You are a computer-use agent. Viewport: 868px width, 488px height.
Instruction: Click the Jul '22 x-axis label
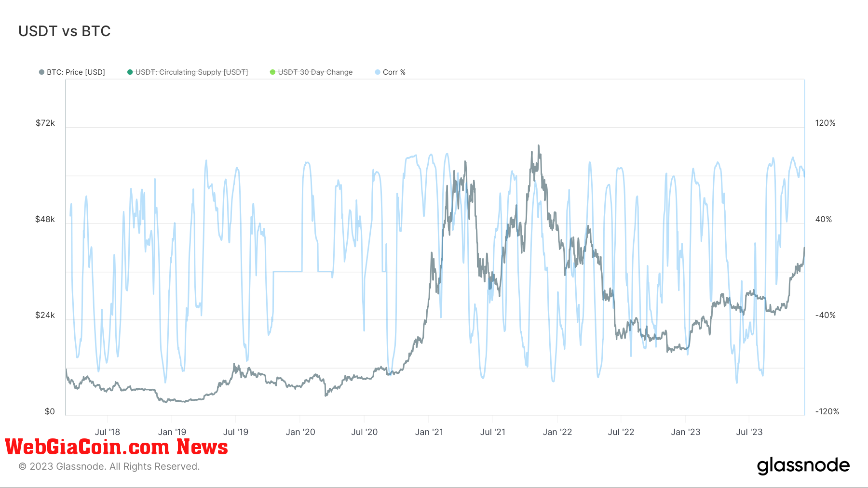click(621, 432)
